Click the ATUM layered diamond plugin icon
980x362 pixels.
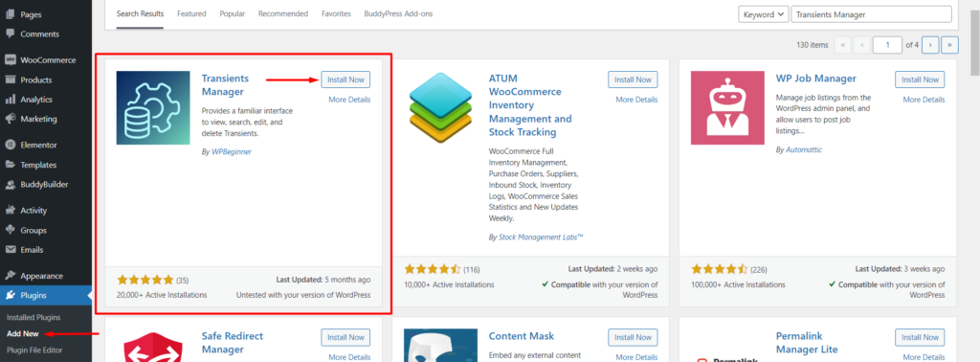[x=440, y=107]
